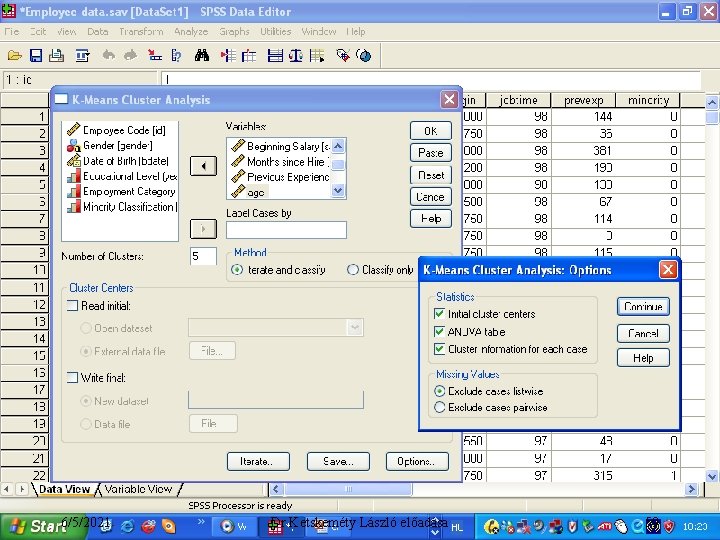This screenshot has height=540, width=720.
Task: Open the Analyze menu
Action: pyautogui.click(x=191, y=32)
